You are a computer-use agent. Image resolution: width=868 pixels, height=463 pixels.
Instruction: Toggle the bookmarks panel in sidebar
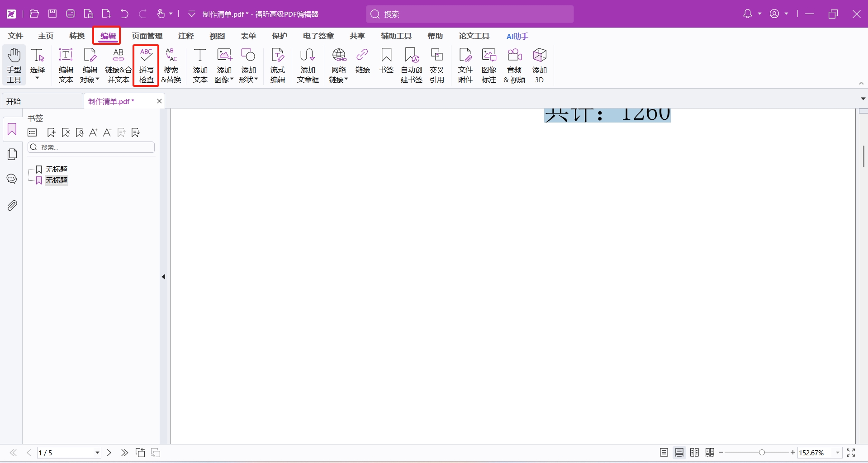pos(12,130)
